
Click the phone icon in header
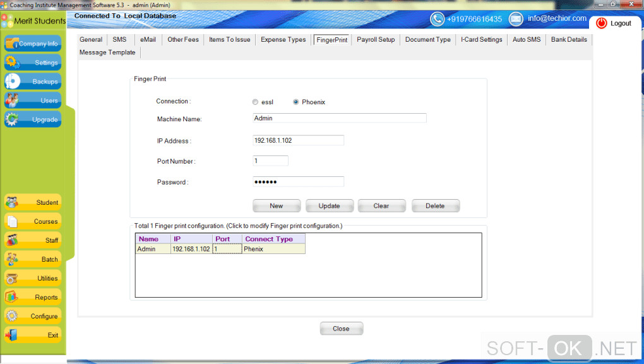(x=437, y=19)
